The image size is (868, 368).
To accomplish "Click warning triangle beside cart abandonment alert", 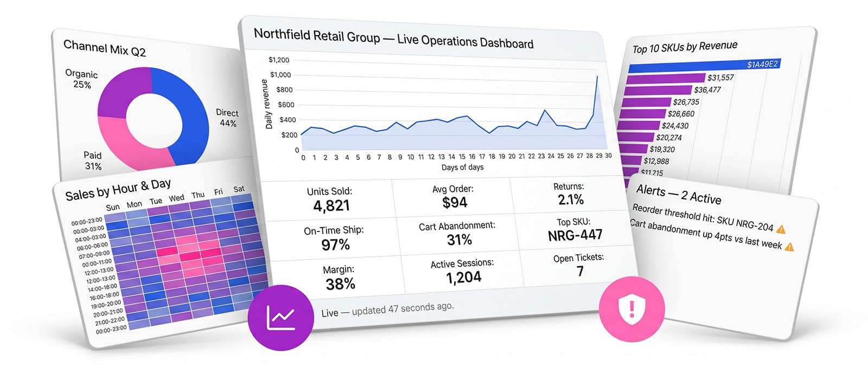I will [x=789, y=247].
